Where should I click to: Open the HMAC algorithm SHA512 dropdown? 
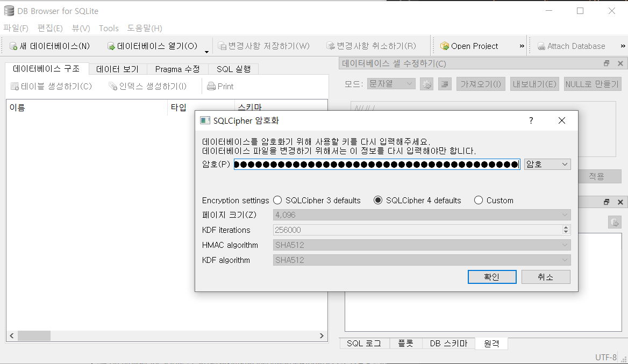click(422, 245)
